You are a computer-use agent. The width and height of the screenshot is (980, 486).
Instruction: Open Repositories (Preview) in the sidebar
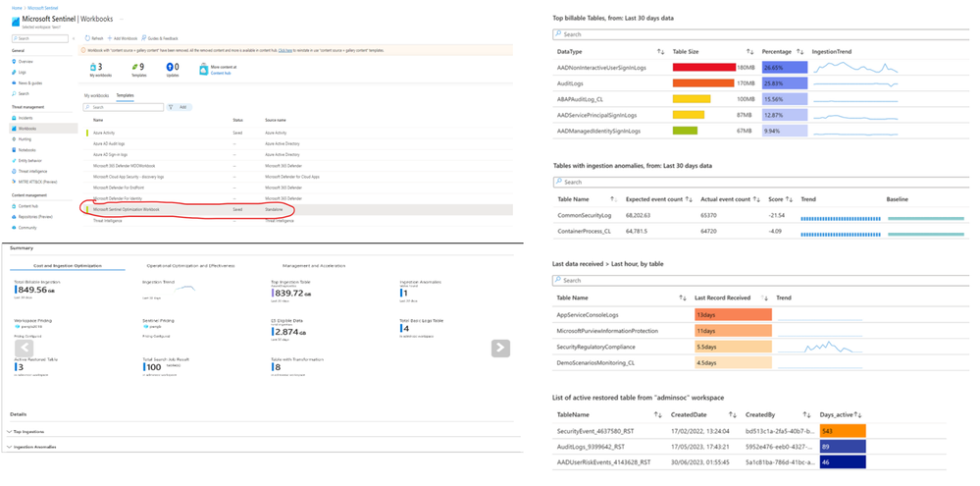click(x=34, y=216)
